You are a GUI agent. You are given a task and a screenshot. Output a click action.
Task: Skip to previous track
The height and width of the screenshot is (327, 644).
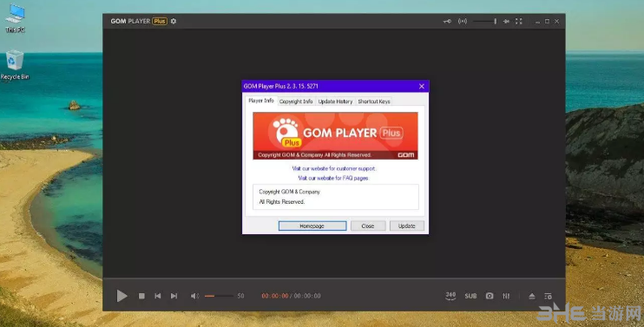coord(158,296)
